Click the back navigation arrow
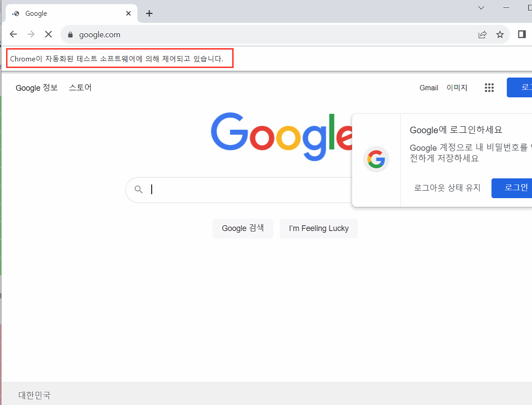This screenshot has height=405, width=532. (x=14, y=34)
